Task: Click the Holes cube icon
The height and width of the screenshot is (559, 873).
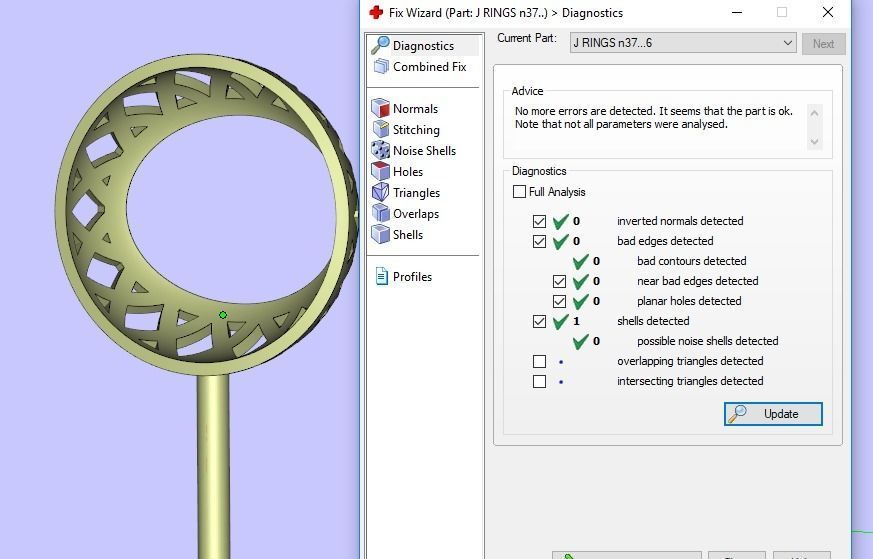Action: point(380,171)
